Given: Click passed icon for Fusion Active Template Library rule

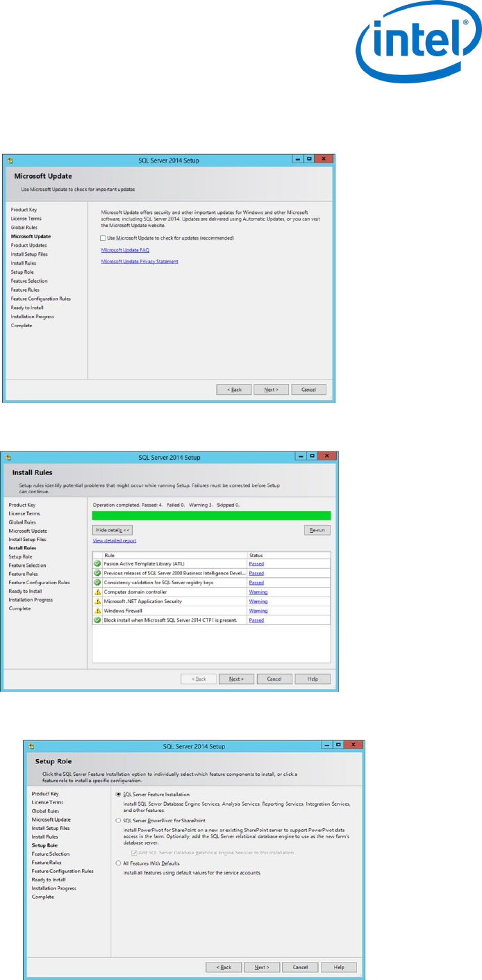Looking at the screenshot, I should pyautogui.click(x=97, y=564).
